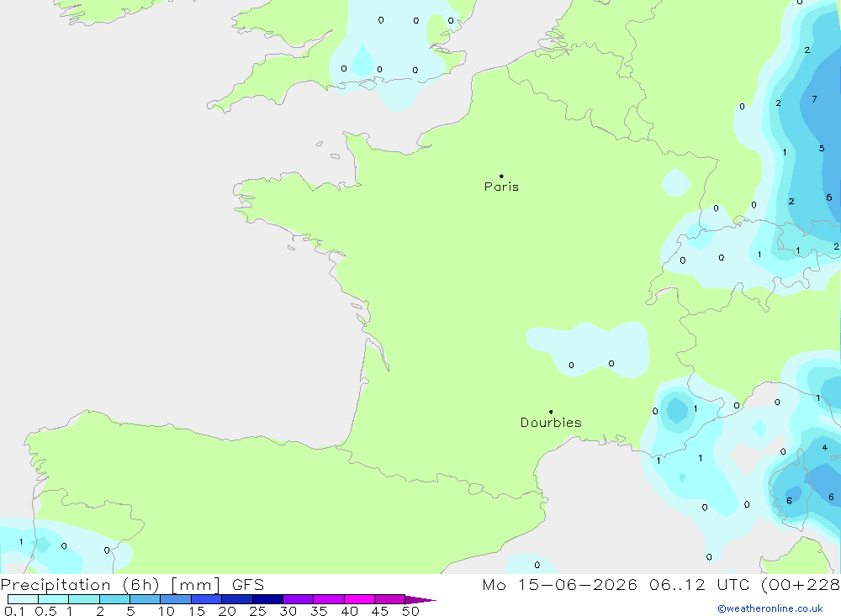Pick the 0.1–0.5 mm legend swatch

click(23, 599)
